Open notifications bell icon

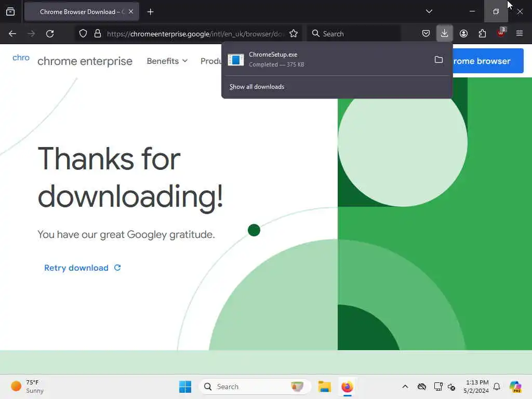(497, 387)
